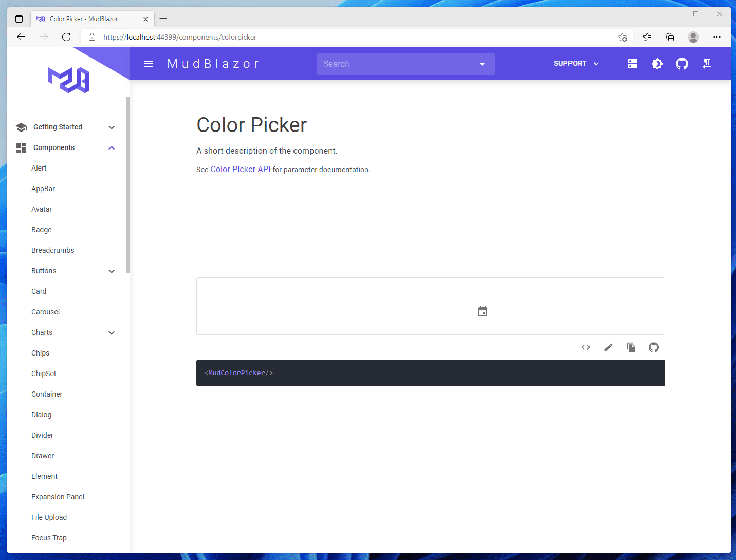Open the color picker via the calendar icon

[482, 311]
